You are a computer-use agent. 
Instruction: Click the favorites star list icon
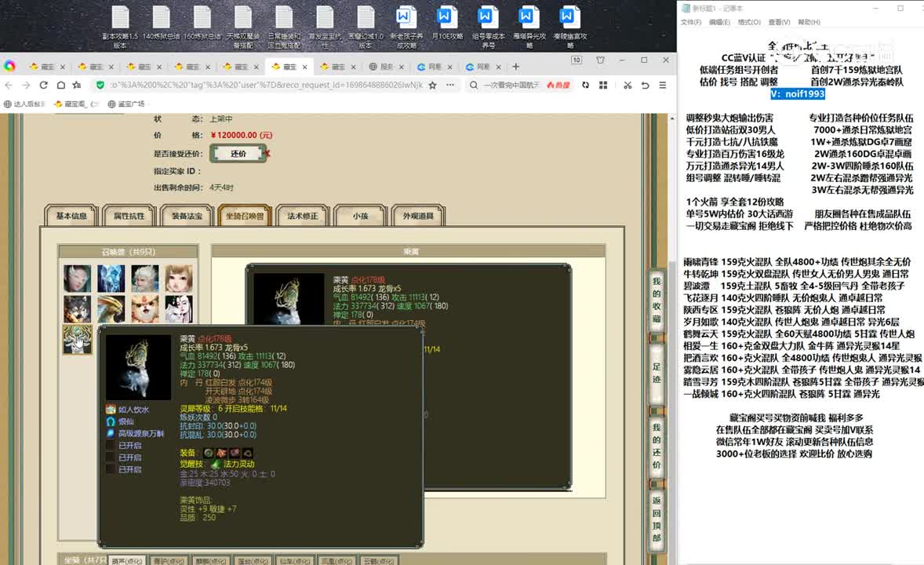77,85
